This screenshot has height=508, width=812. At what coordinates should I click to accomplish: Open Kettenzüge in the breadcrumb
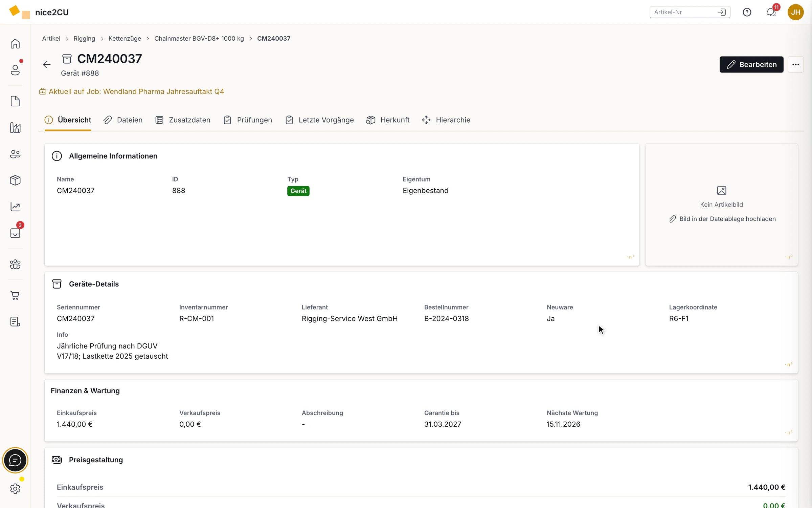pyautogui.click(x=125, y=39)
